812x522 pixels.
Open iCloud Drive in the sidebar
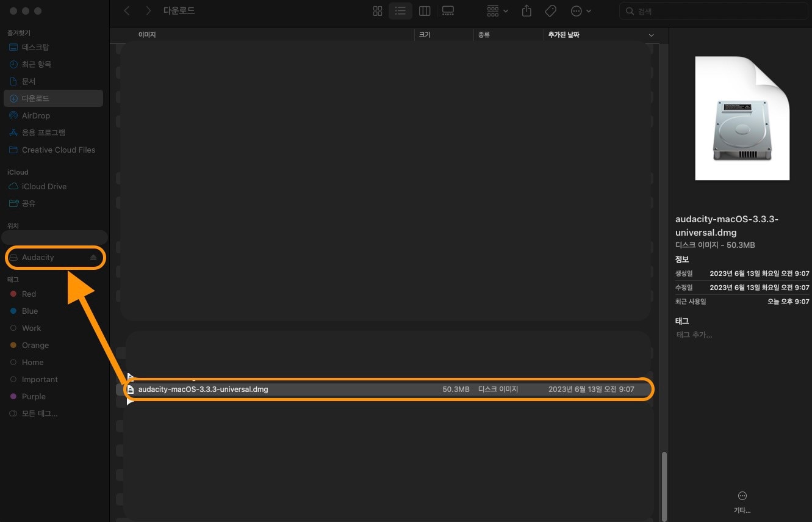[x=53, y=186]
